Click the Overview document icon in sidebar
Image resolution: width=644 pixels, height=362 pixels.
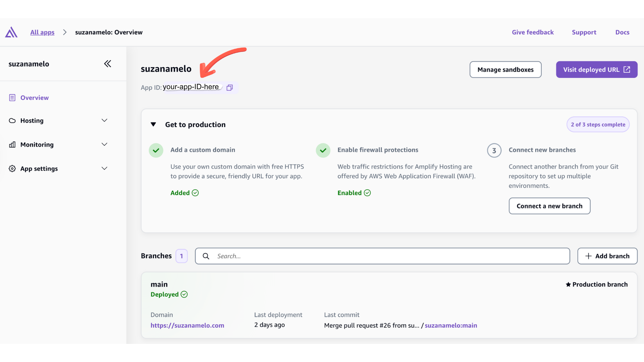(x=12, y=98)
